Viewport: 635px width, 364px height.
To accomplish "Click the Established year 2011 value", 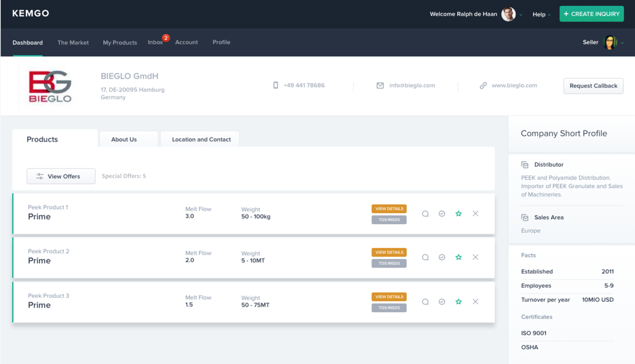I will [x=607, y=272].
